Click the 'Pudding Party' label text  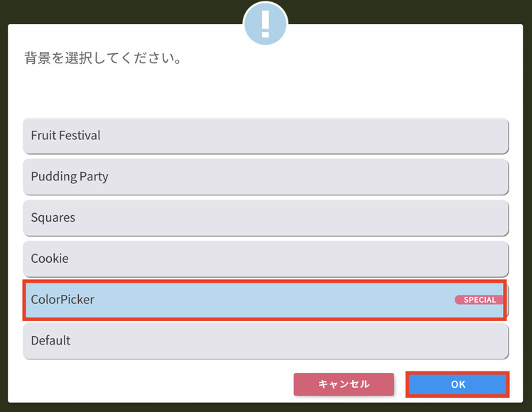[x=70, y=176]
